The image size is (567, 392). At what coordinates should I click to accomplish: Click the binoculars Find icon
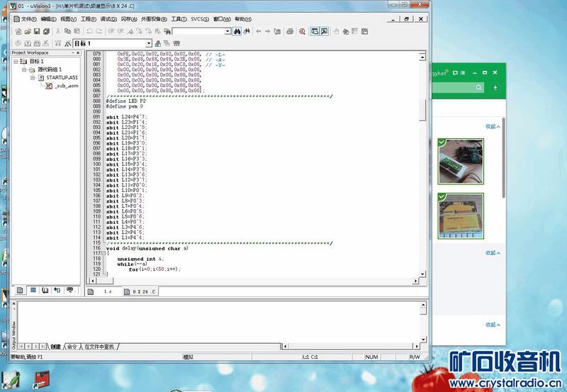click(x=238, y=31)
